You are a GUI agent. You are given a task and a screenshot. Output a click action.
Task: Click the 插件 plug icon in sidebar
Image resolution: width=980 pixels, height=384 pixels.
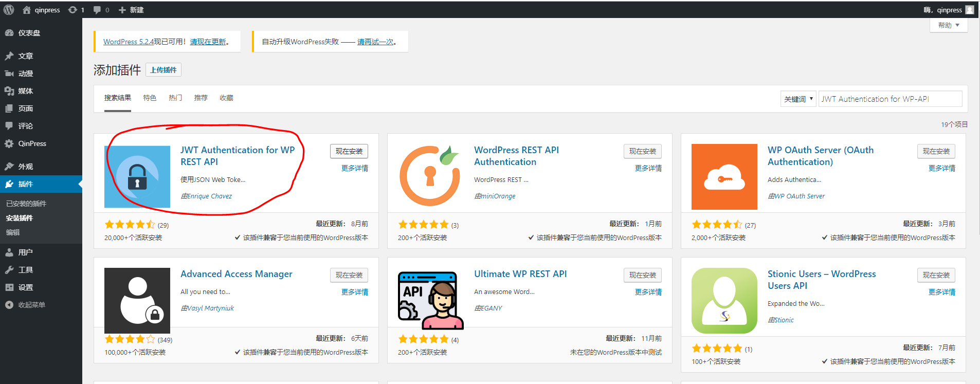(x=9, y=184)
